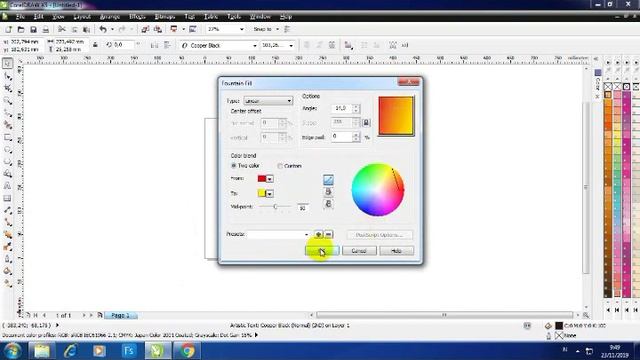The height and width of the screenshot is (360, 640).
Task: Click the Edge pad value field
Action: pos(342,137)
